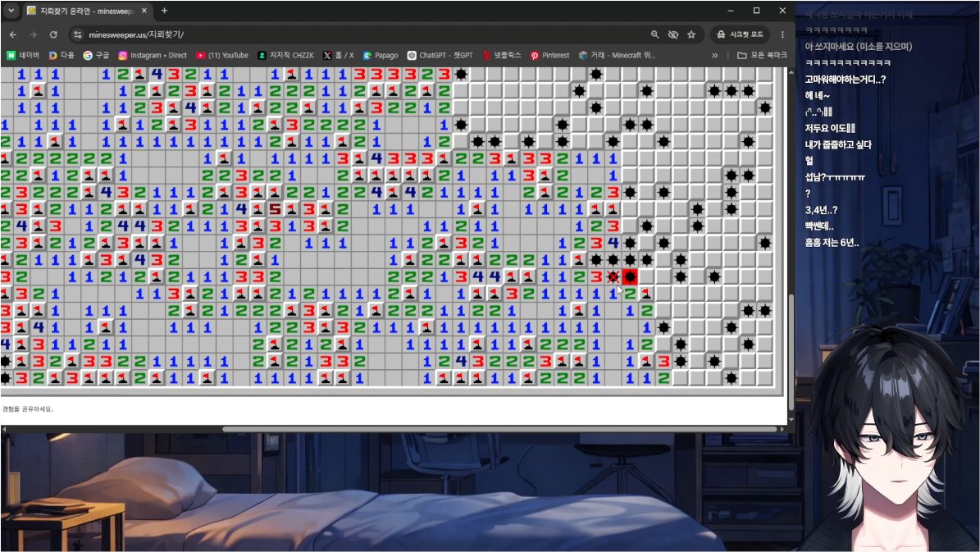Click chat message 아 쏘지마세요 (미소를 지으며)

pyautogui.click(x=858, y=46)
